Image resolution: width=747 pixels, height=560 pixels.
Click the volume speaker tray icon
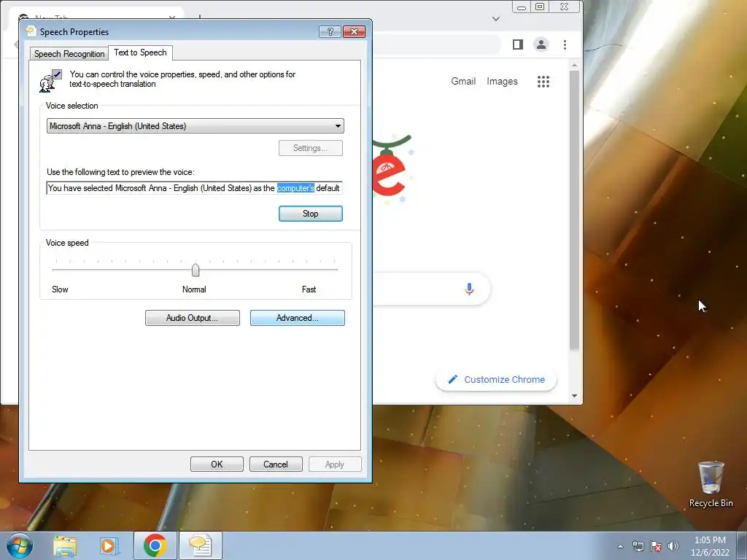pos(673,546)
